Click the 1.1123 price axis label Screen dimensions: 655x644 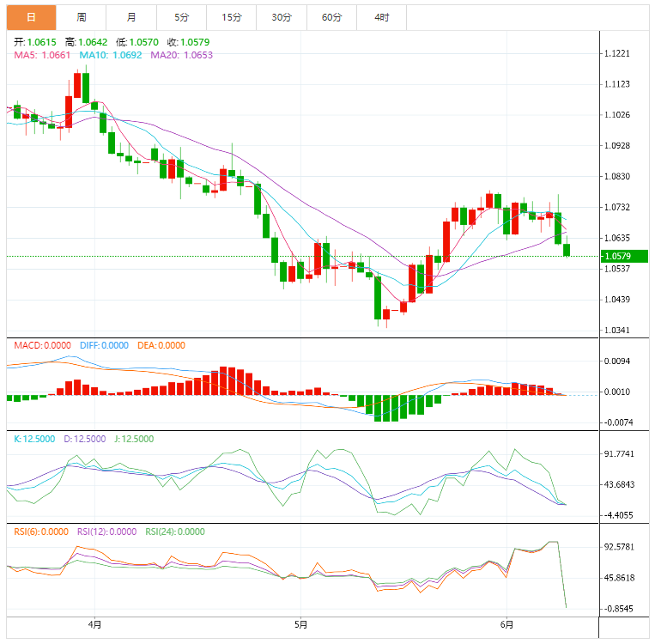coord(617,84)
